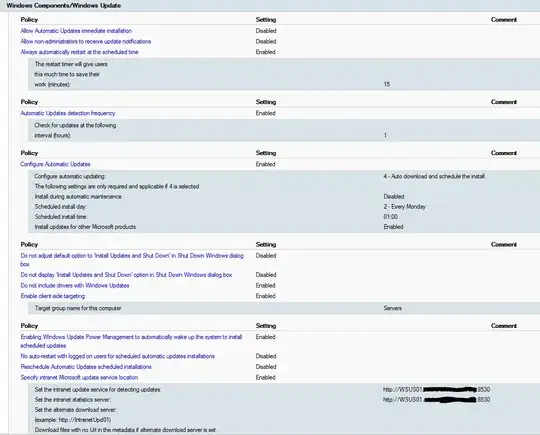Select '4 - Auto download and schedule the install' value
Image resolution: width=540 pixels, height=435 pixels.
click(434, 176)
